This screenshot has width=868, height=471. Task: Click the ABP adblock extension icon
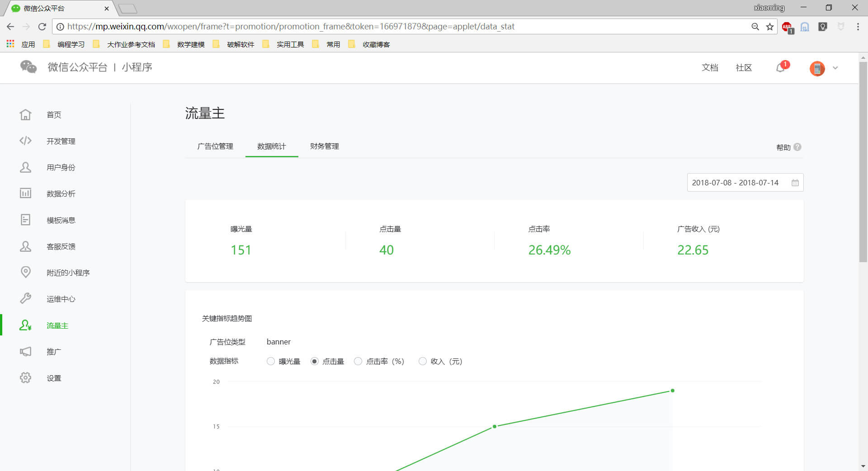pos(788,27)
